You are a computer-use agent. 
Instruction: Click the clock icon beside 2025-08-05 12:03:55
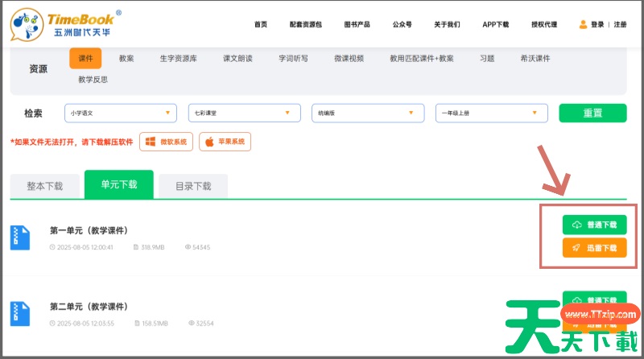(x=52, y=324)
